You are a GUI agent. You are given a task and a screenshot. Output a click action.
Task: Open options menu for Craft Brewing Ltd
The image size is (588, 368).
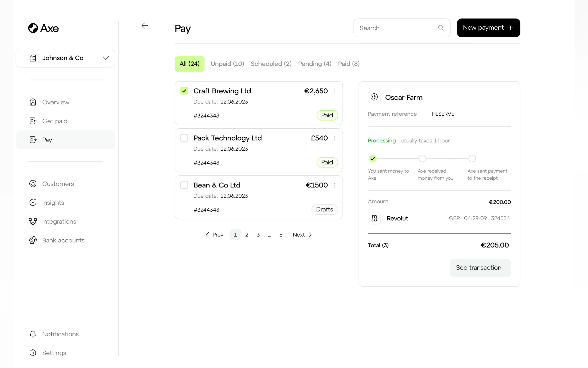click(x=335, y=91)
